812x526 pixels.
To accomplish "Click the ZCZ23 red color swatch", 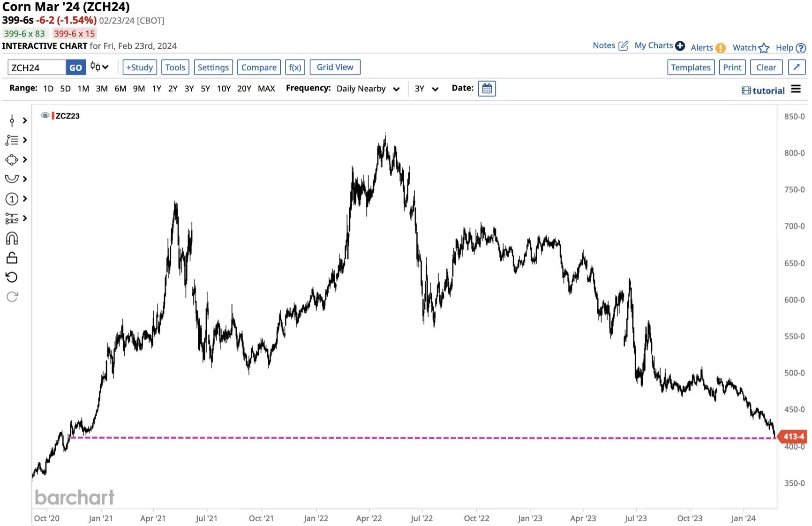I will pos(53,116).
